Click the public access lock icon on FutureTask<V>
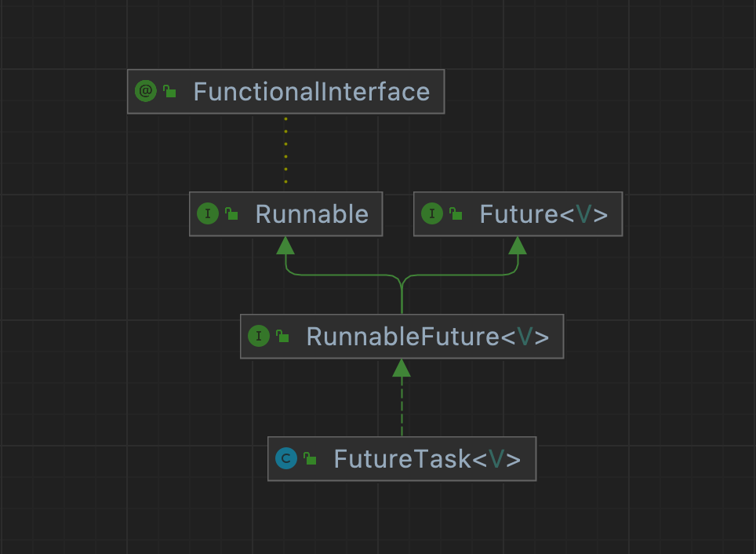This screenshot has width=756, height=554. [x=310, y=459]
